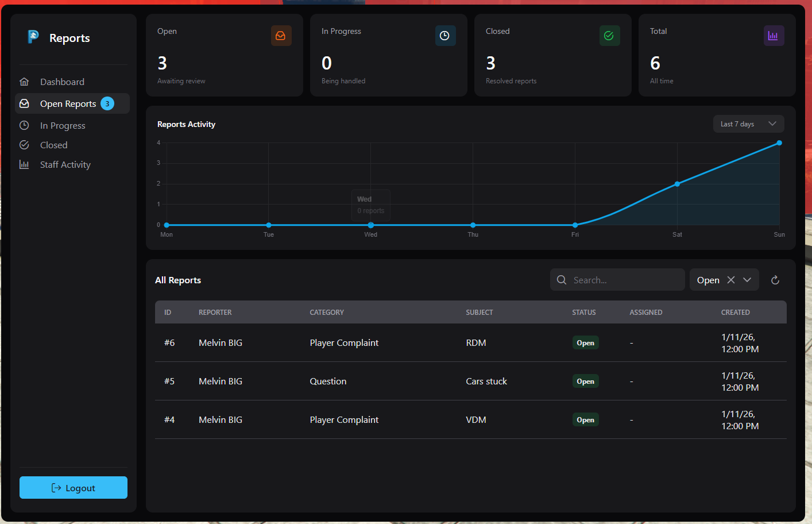The width and height of the screenshot is (812, 524).
Task: Open report #4 with subject VDM
Action: [471, 419]
